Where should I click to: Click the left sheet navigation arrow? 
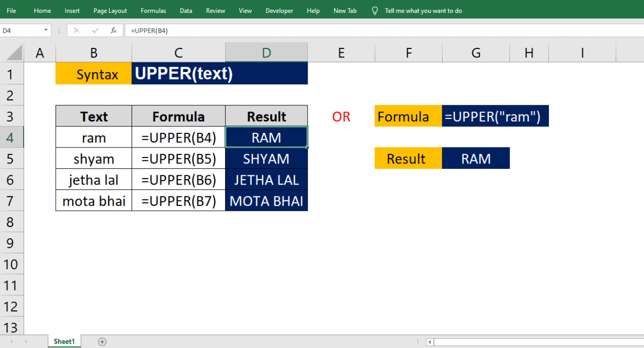pyautogui.click(x=11, y=341)
